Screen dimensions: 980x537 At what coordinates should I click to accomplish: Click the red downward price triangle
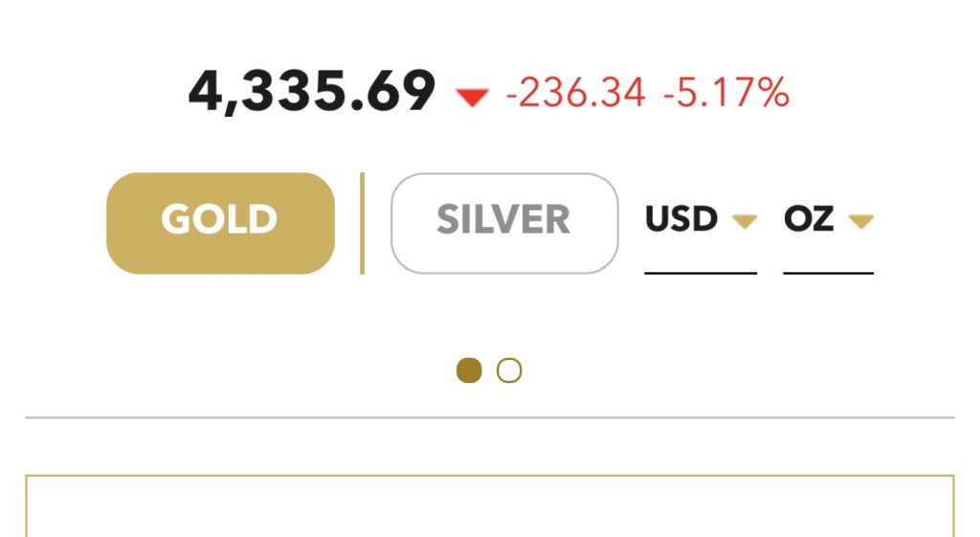click(x=472, y=97)
